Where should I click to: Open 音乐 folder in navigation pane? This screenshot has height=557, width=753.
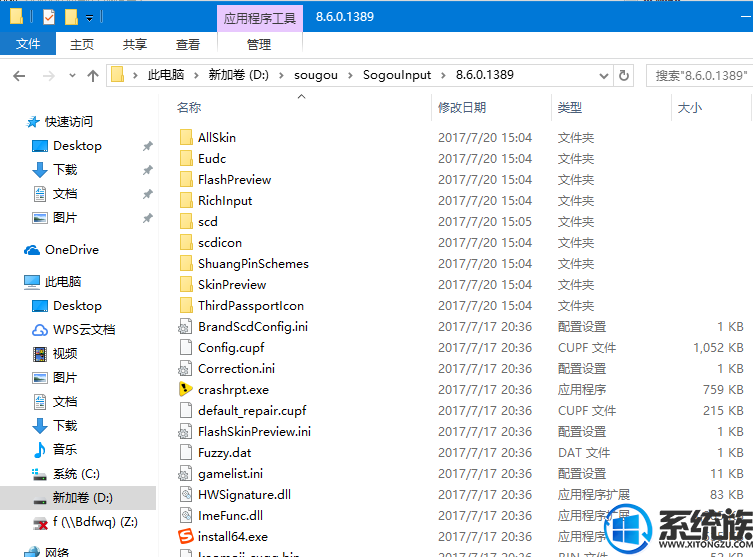tap(65, 449)
